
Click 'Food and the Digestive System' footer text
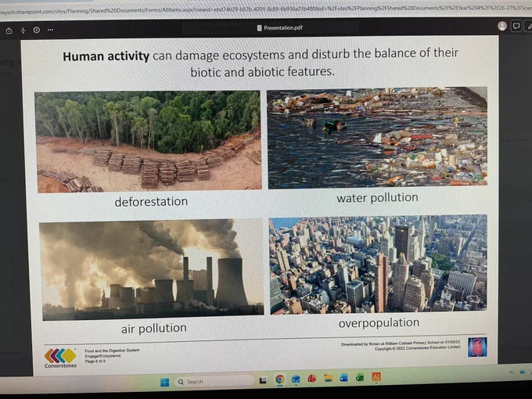pyautogui.click(x=112, y=350)
